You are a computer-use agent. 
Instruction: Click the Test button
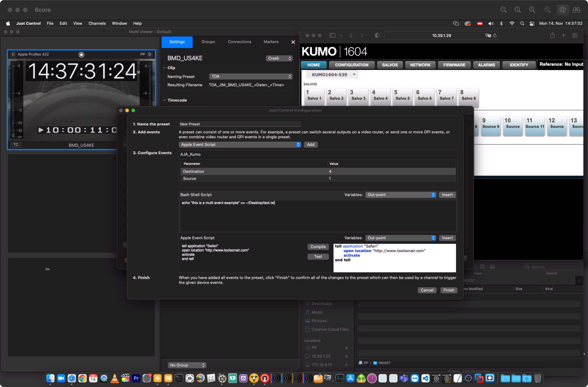[x=318, y=257]
